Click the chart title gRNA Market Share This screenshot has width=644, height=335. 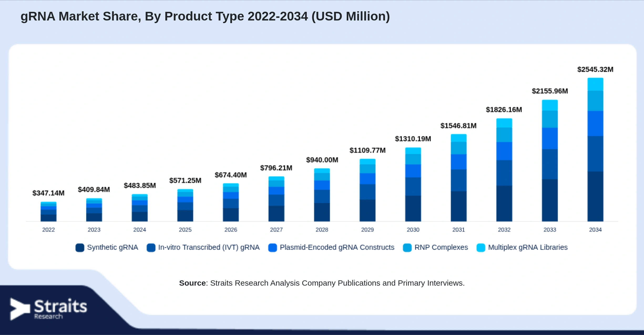[205, 17]
